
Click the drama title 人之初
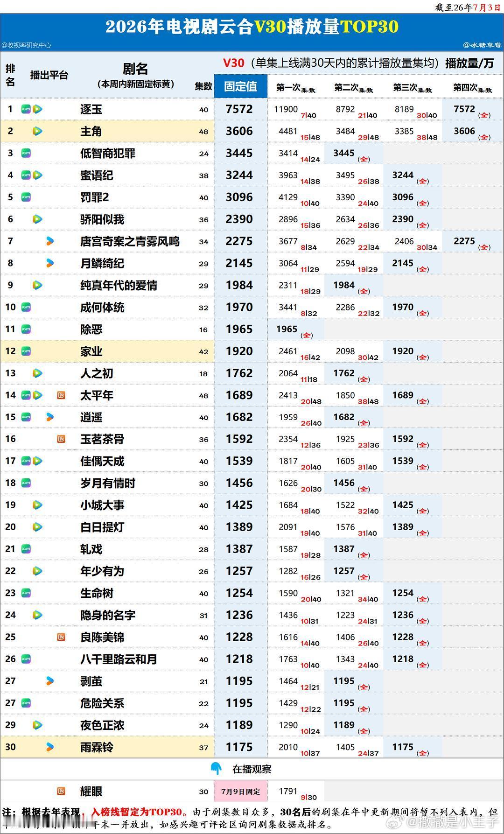pos(97,373)
